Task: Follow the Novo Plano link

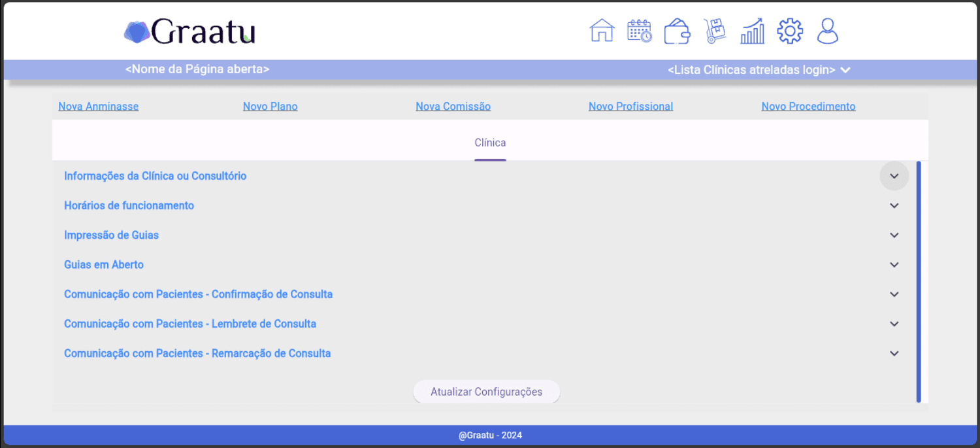Action: click(270, 106)
